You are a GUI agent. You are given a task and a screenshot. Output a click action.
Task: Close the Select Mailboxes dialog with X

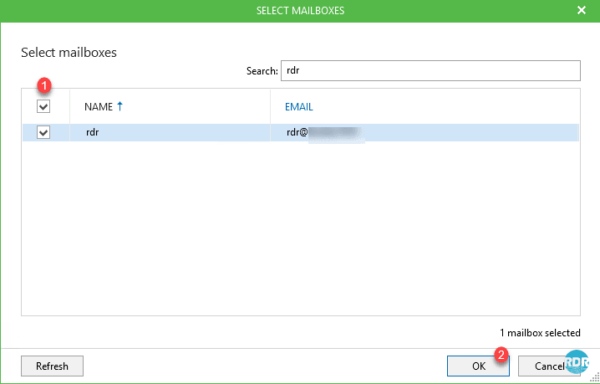click(581, 10)
